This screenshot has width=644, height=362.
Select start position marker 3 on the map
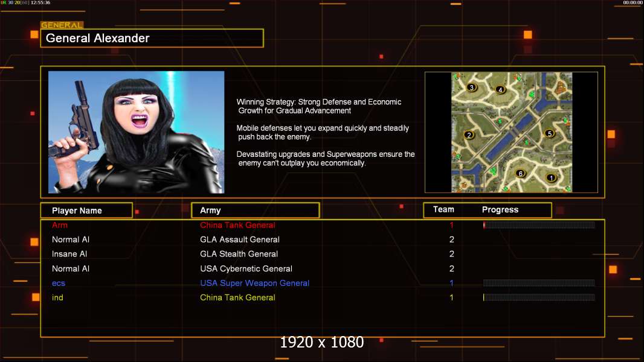tap(471, 87)
